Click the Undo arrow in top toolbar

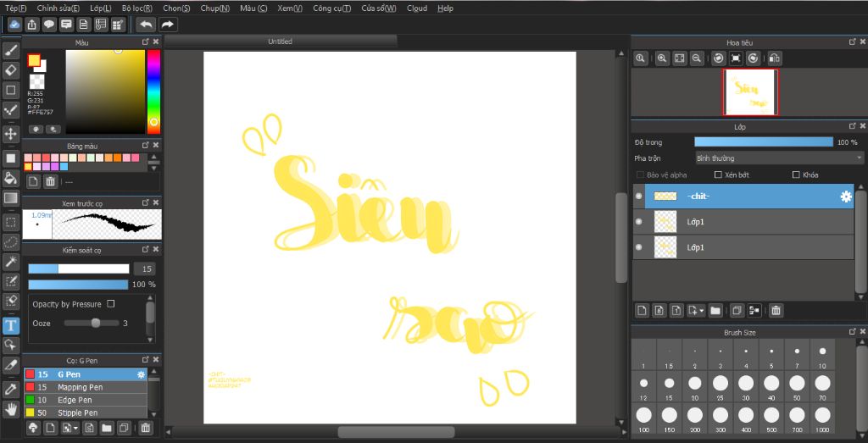tap(146, 25)
